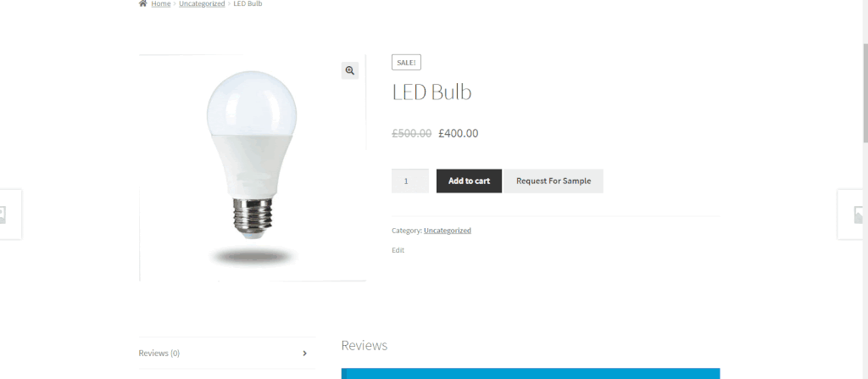Click the SALE! badge
The height and width of the screenshot is (379, 868).
406,63
